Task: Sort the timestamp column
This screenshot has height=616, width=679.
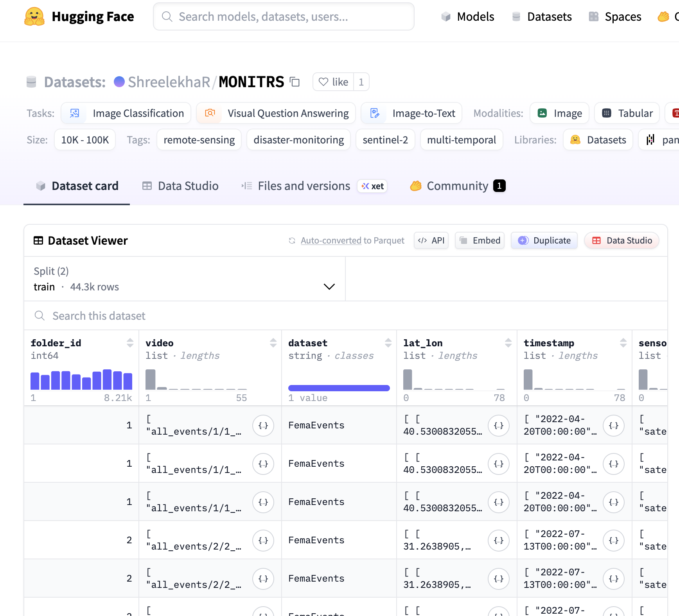Action: coord(623,343)
